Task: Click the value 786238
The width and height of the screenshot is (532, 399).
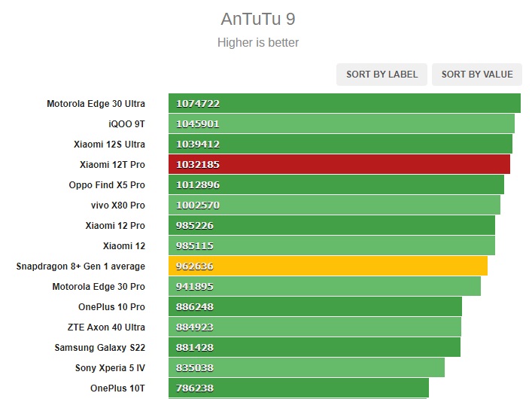Action: click(x=195, y=388)
